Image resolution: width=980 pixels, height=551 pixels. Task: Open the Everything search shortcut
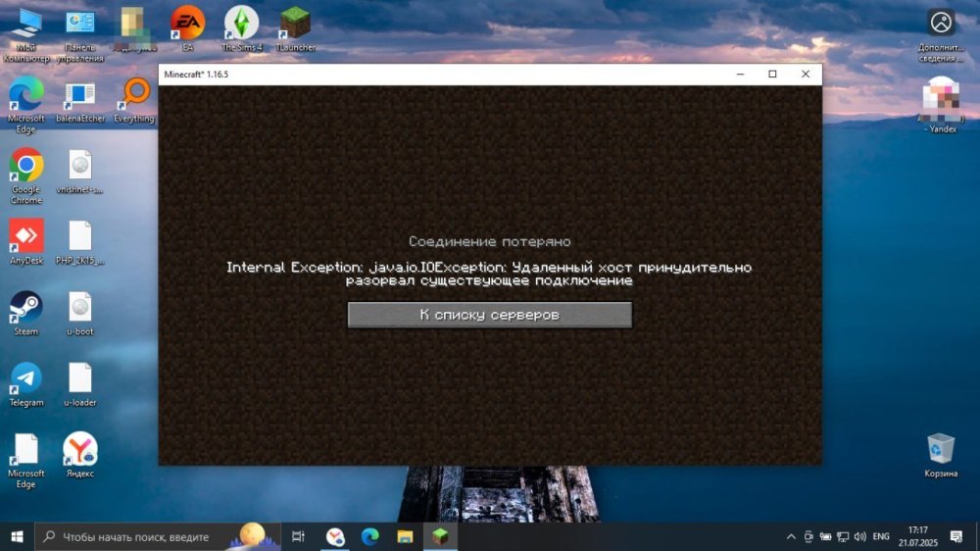click(134, 100)
